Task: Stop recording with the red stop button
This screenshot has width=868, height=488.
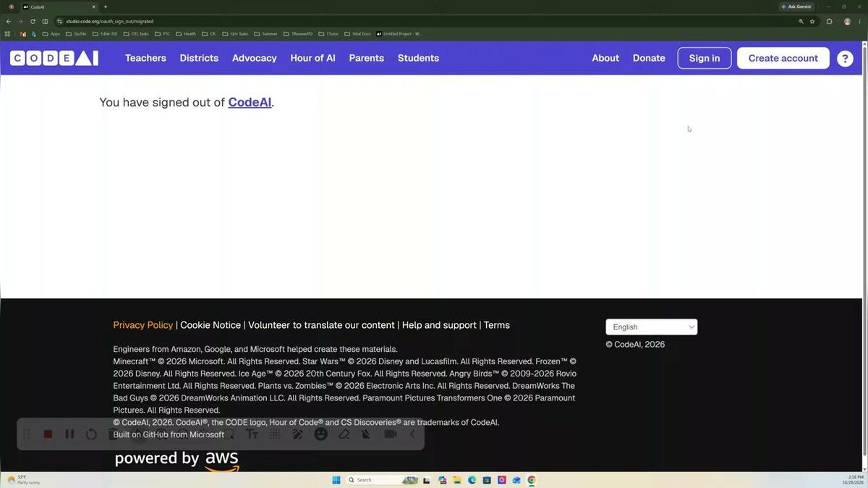Action: click(48, 434)
